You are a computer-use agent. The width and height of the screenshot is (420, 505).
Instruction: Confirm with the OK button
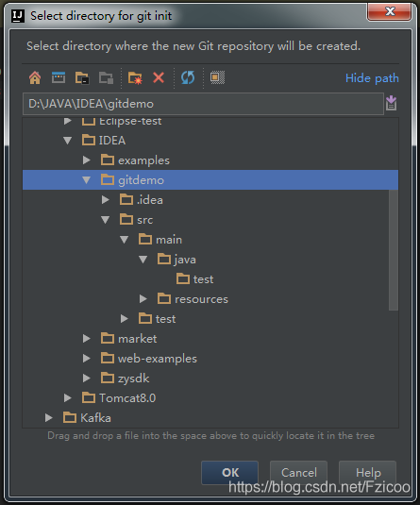[x=230, y=473]
